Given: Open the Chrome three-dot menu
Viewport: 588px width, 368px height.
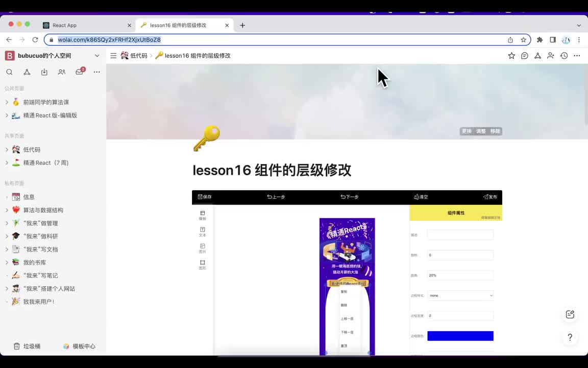Looking at the screenshot, I should pyautogui.click(x=579, y=39).
